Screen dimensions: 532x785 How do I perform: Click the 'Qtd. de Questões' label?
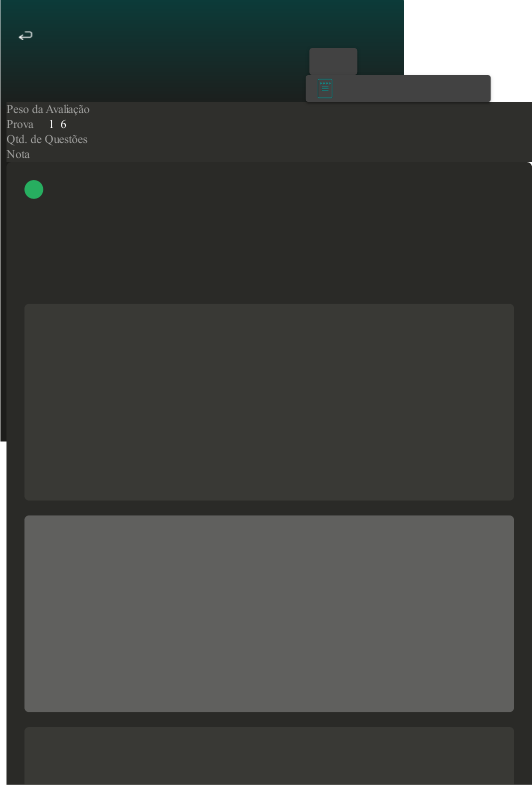(47, 139)
